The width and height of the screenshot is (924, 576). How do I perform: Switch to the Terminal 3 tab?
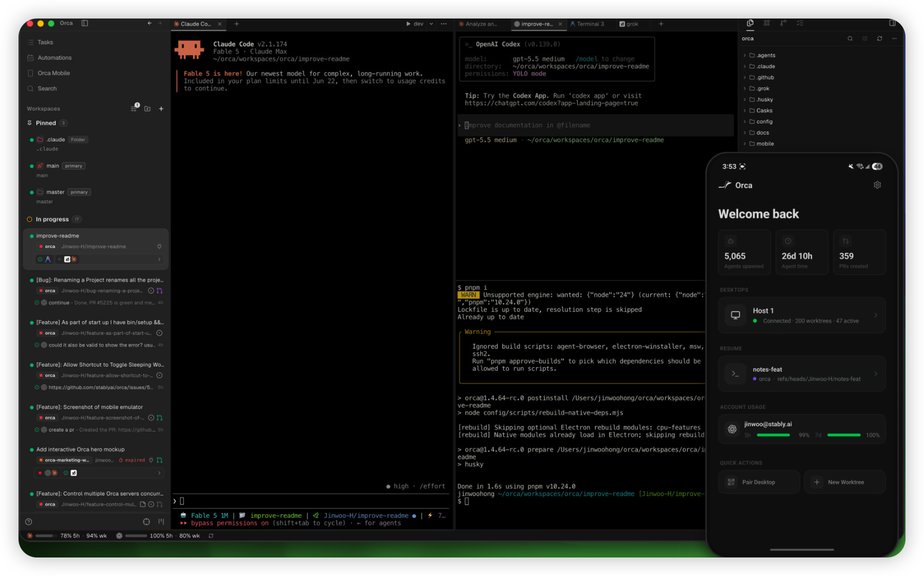[x=590, y=24]
